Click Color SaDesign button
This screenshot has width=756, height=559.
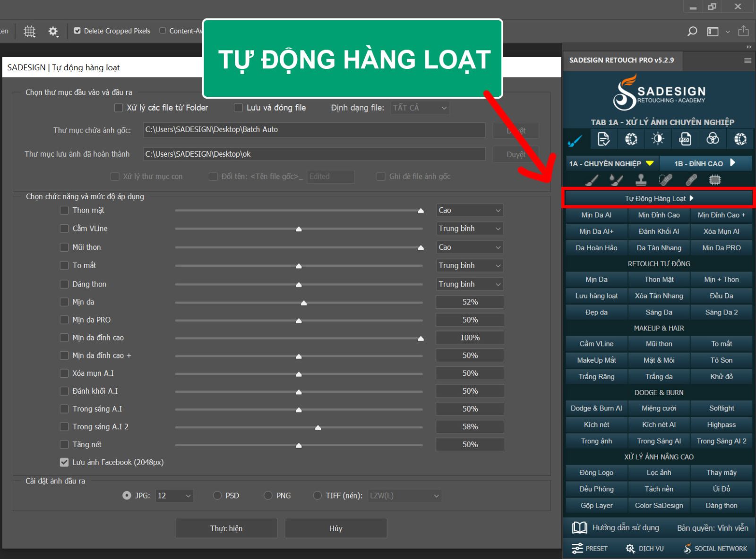point(659,505)
